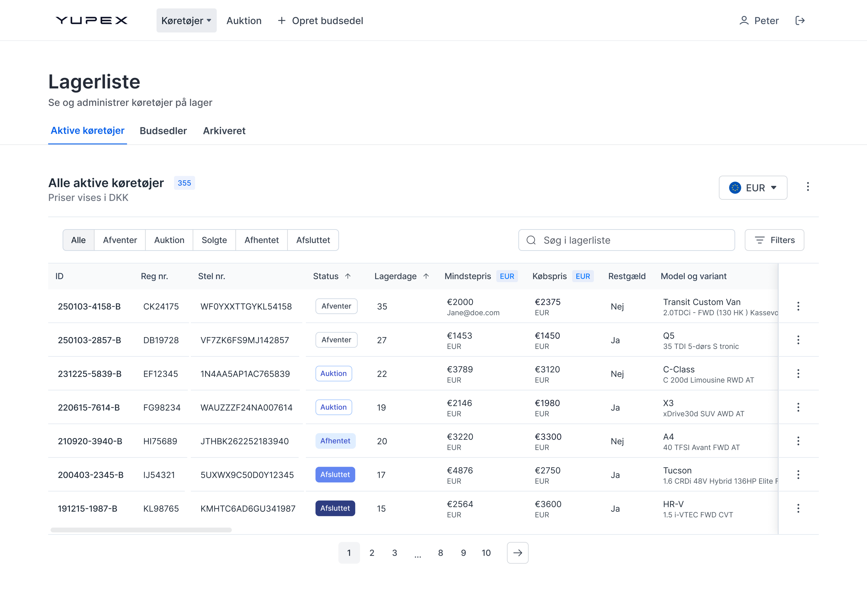Switch to the Arkiveret tab
The height and width of the screenshot is (616, 867).
224,131
